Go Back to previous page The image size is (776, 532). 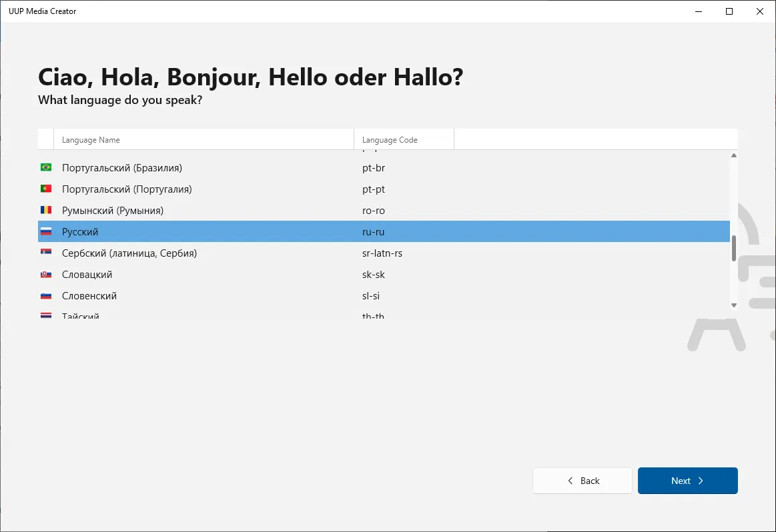coord(583,481)
